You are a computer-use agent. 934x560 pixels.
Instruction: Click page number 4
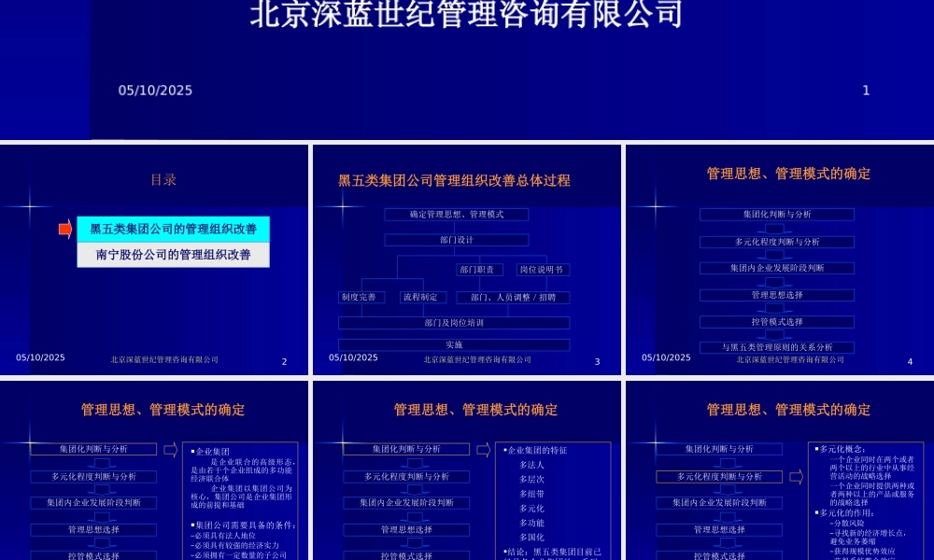tap(910, 361)
